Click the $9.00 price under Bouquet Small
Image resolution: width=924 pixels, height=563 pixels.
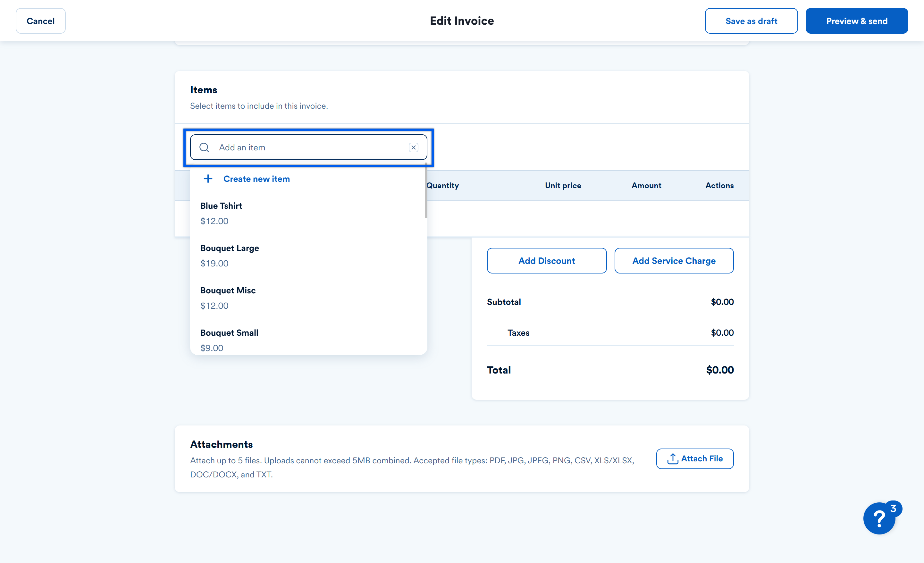(x=212, y=348)
